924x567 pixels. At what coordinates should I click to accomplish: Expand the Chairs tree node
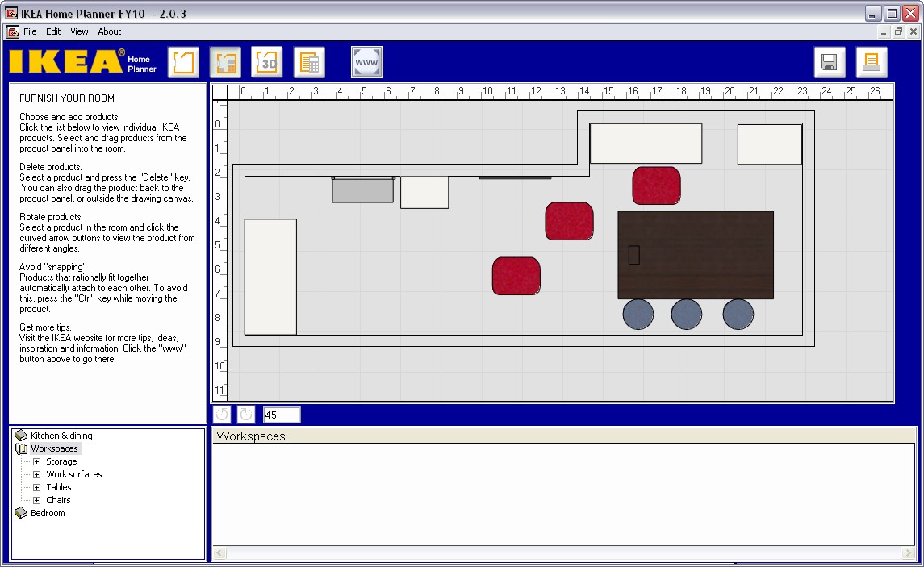[x=36, y=501]
